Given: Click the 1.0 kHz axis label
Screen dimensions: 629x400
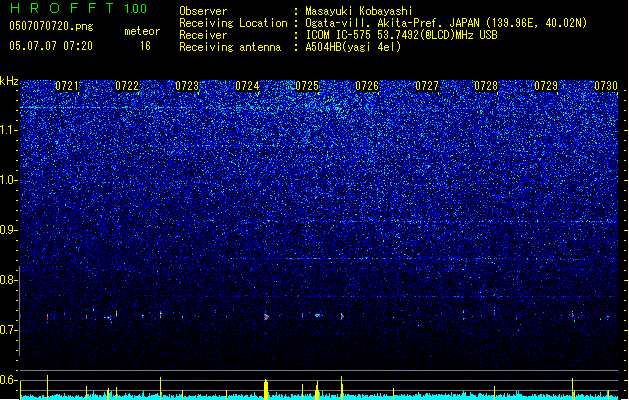Looking at the screenshot, I should coord(9,180).
